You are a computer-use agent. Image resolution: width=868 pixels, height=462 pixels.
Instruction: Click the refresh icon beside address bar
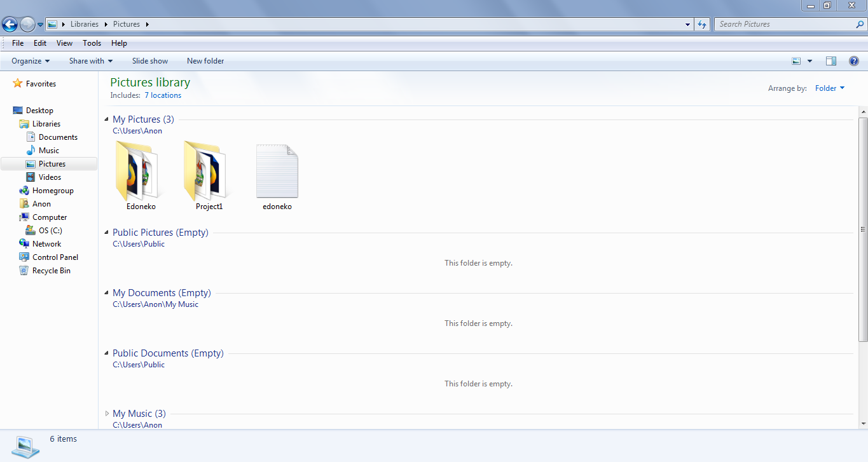click(702, 24)
